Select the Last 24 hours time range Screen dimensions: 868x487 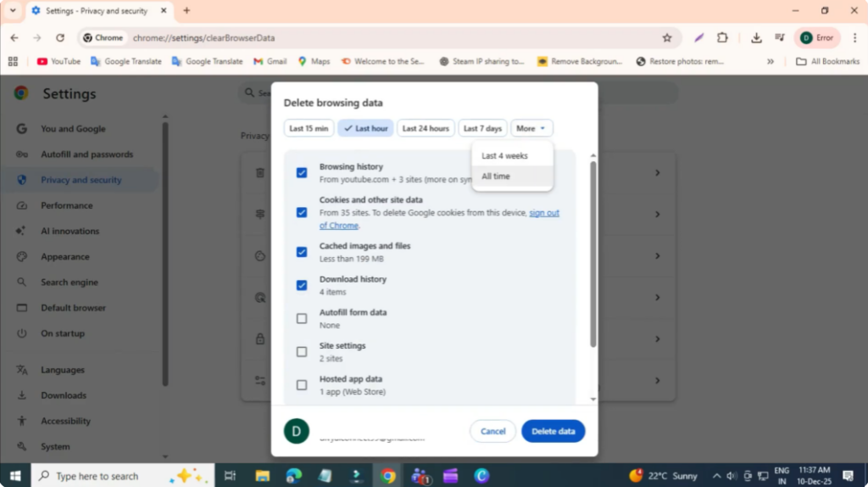tap(426, 128)
